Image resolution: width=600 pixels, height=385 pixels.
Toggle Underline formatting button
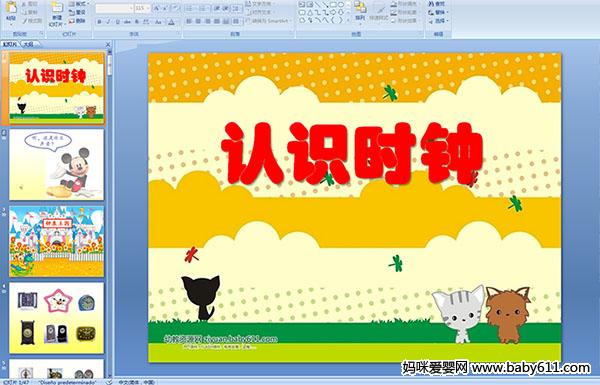point(117,22)
